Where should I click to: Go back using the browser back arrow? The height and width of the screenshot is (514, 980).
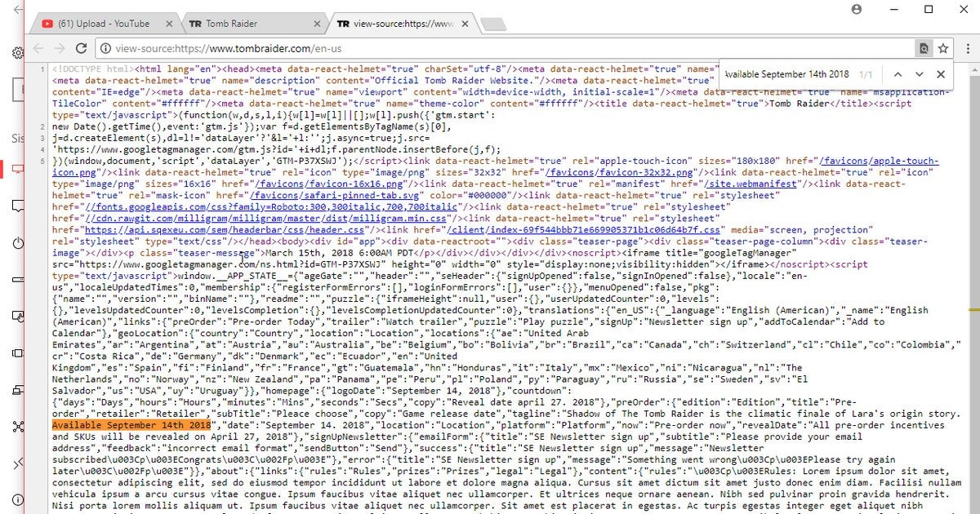tap(38, 49)
